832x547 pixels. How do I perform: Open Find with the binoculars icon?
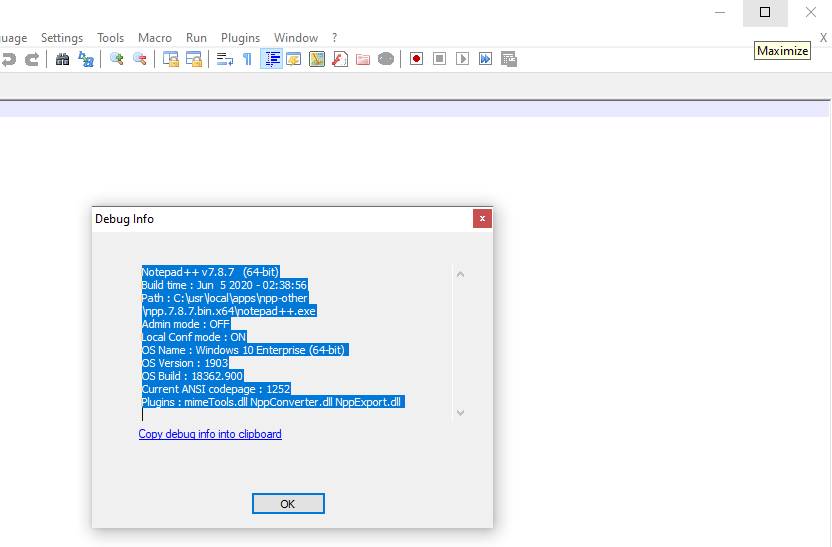point(62,59)
